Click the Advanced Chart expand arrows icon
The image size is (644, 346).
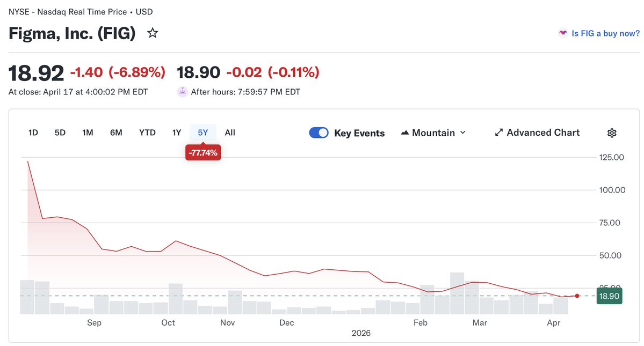click(498, 132)
